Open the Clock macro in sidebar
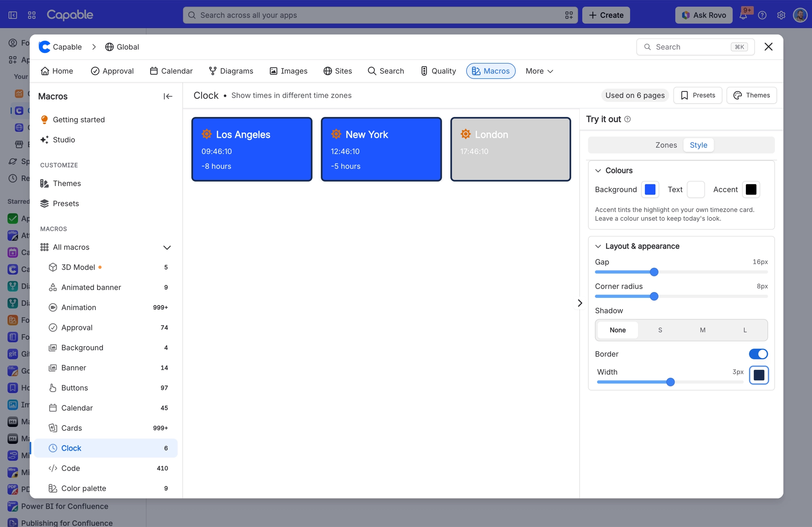The height and width of the screenshot is (527, 812). (106, 448)
